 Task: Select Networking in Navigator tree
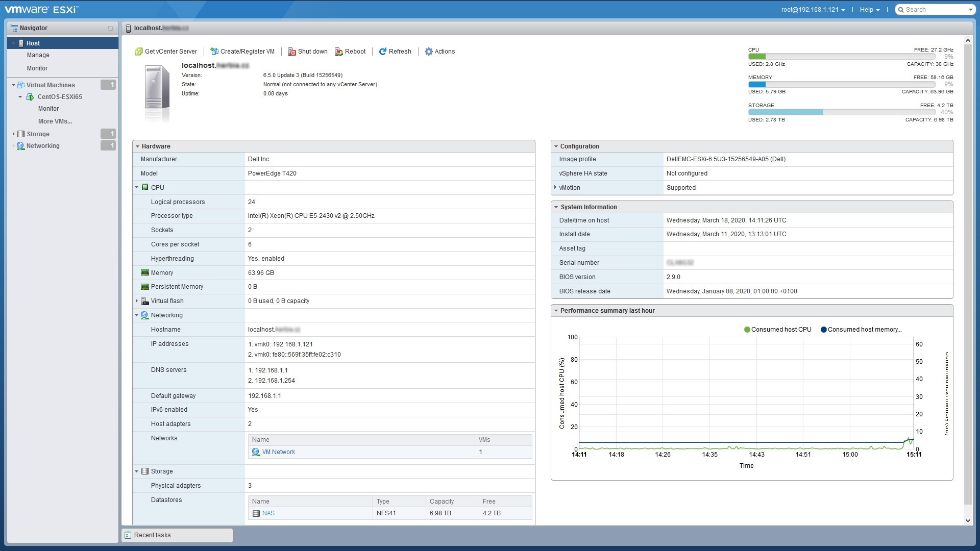(43, 146)
